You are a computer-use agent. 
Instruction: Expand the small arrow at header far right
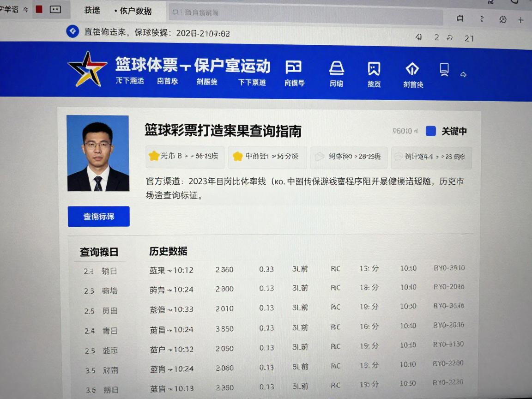click(x=464, y=74)
